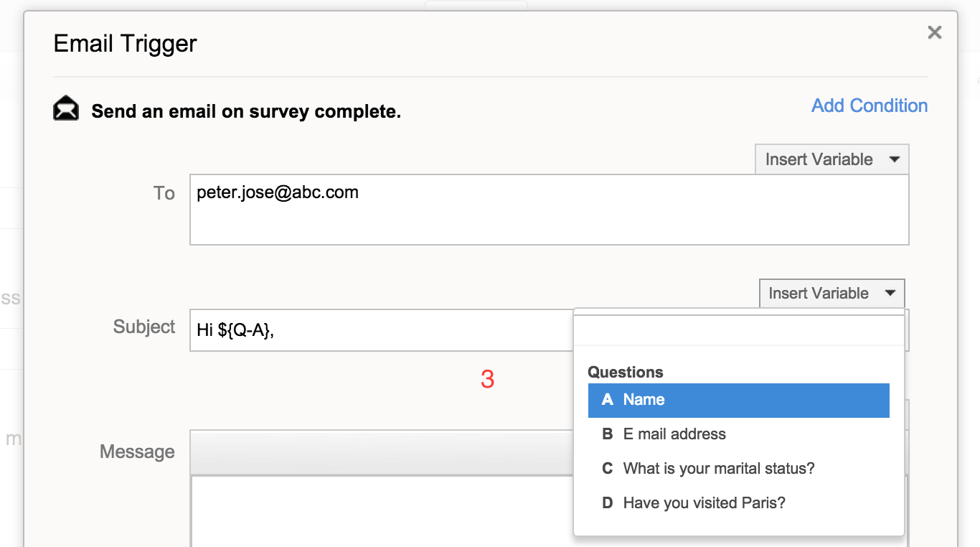Click the "Email Trigger" dialog title
This screenshot has width=980, height=547.
point(125,44)
